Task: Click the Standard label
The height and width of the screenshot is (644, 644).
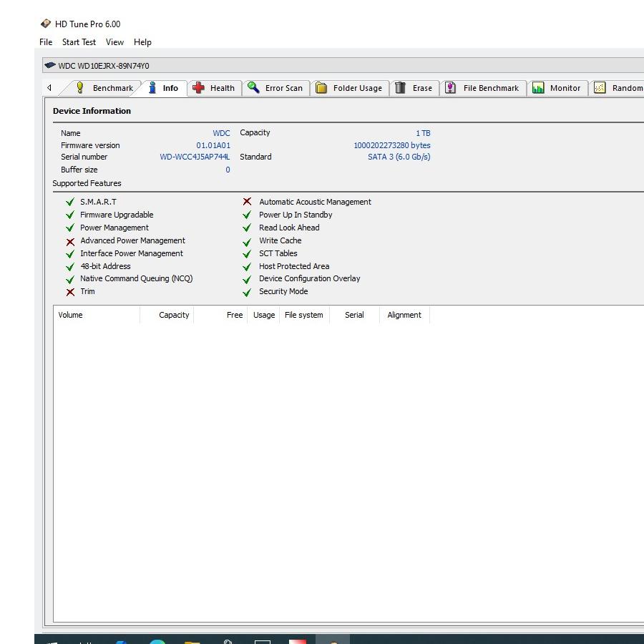Action: (x=255, y=157)
